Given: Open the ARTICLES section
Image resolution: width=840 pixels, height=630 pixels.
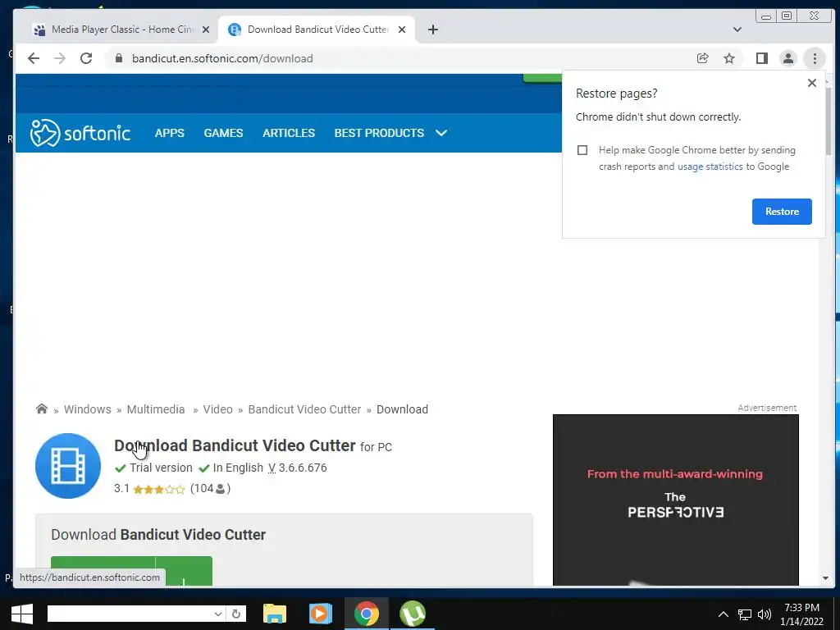Looking at the screenshot, I should point(289,133).
